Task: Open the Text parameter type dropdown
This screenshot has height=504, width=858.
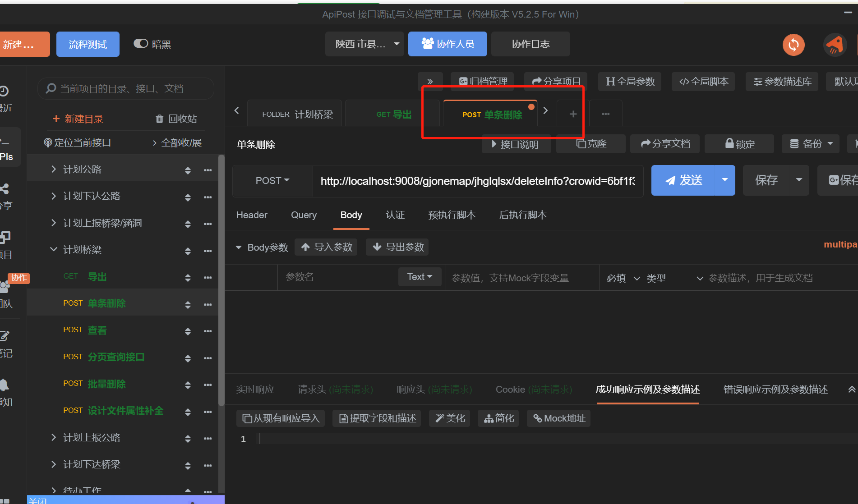Action: coord(420,277)
